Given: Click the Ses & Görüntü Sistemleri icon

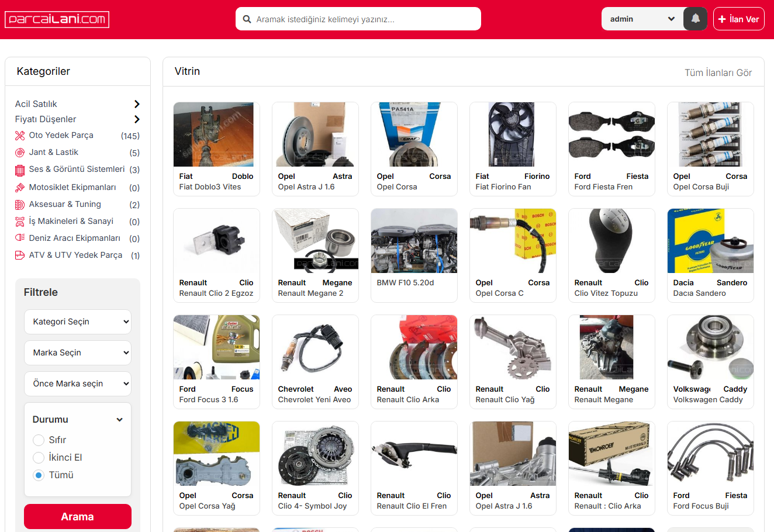Looking at the screenshot, I should pyautogui.click(x=20, y=170).
